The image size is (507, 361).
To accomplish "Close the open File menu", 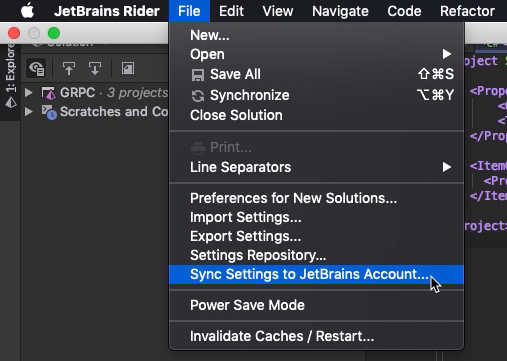I will [189, 11].
